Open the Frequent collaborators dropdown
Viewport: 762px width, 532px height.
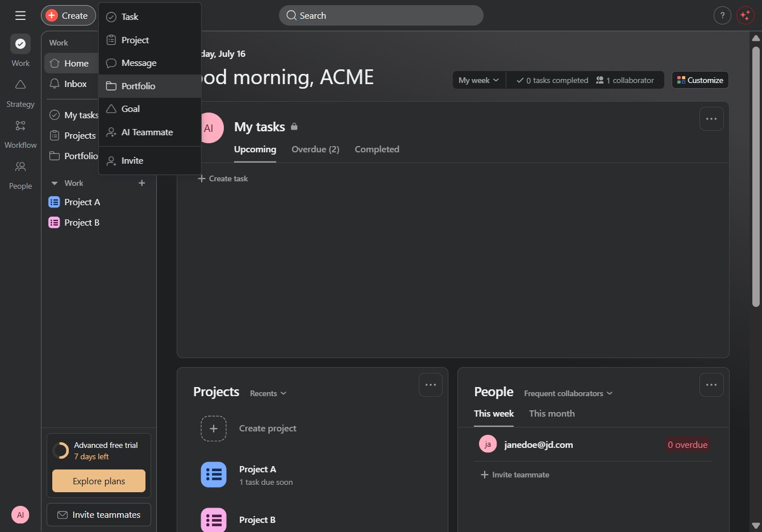pos(568,393)
